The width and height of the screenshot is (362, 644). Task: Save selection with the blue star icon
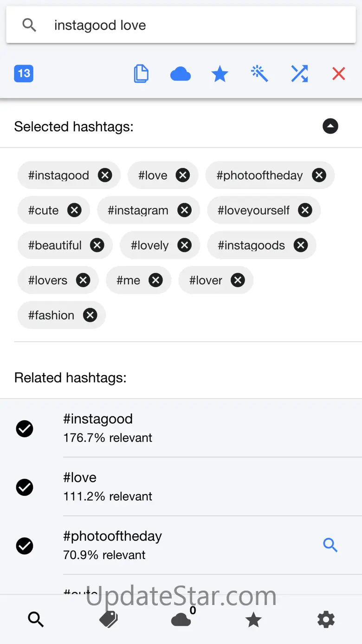220,74
